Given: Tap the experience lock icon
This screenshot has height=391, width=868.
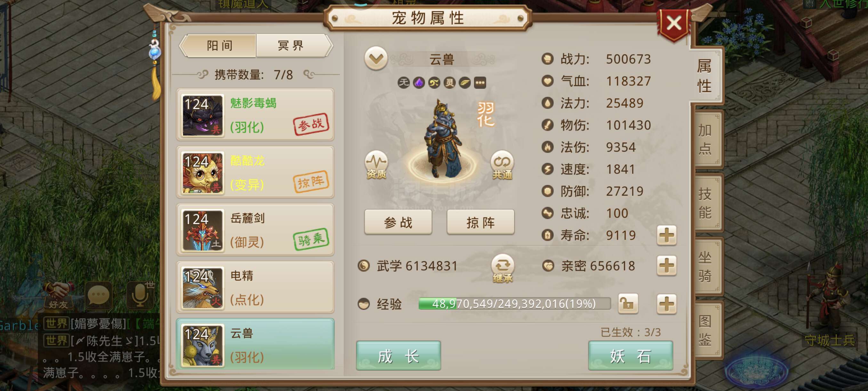Looking at the screenshot, I should coord(628,303).
